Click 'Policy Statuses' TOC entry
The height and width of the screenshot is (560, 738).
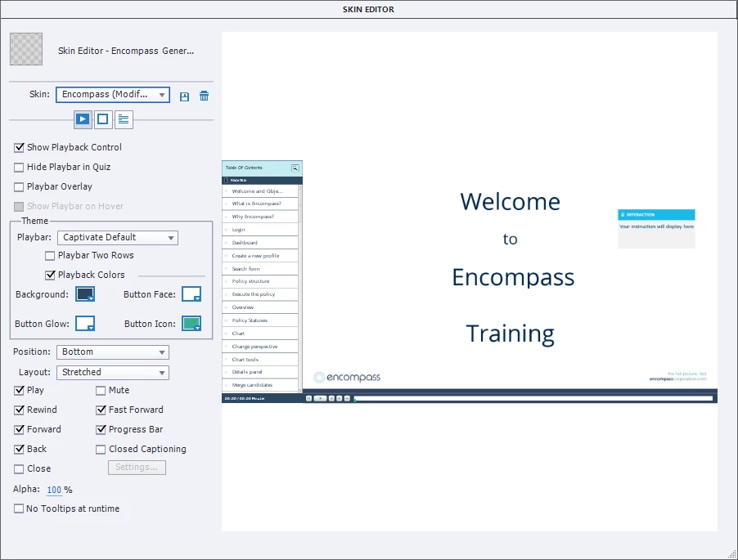coord(260,320)
